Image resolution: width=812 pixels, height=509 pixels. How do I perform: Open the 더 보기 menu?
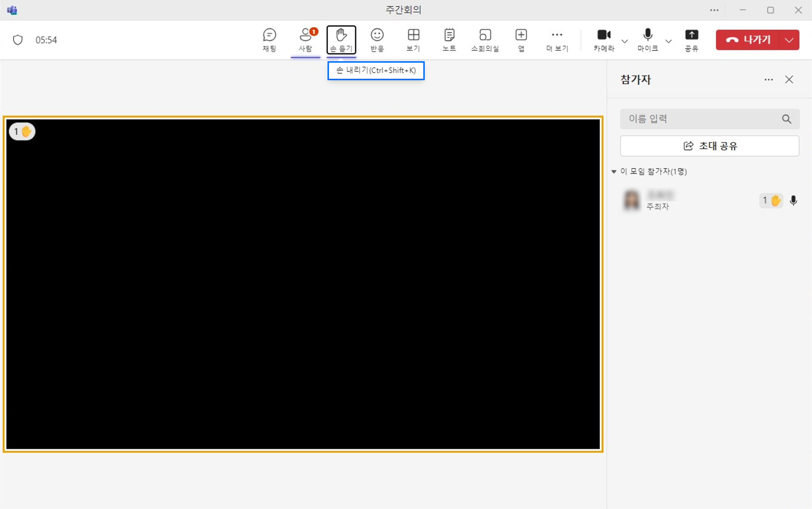[557, 39]
